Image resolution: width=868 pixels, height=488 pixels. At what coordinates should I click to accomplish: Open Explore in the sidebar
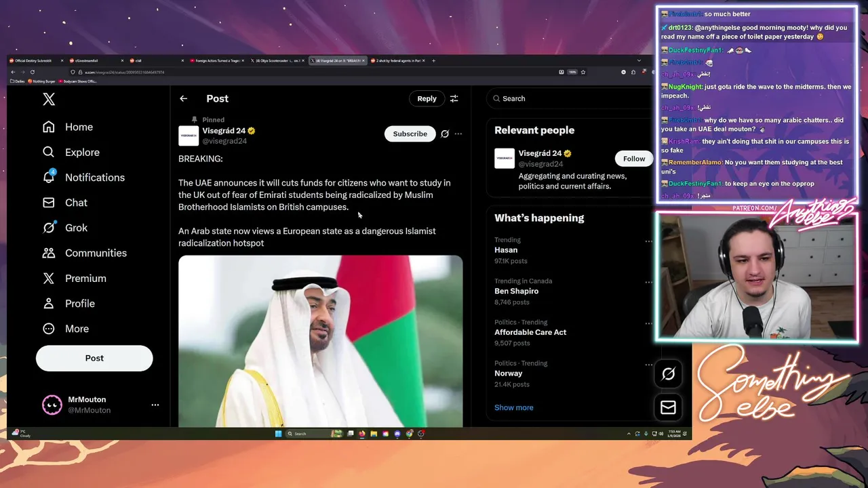click(x=71, y=152)
